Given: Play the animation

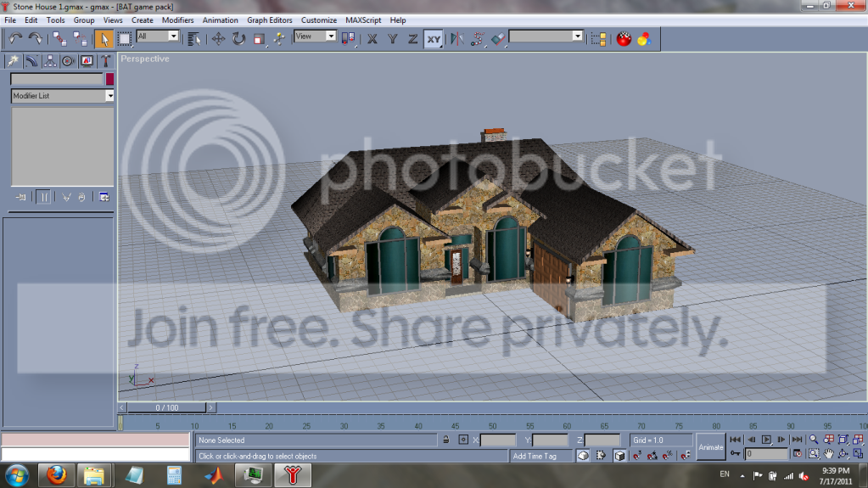Looking at the screenshot, I should (766, 440).
